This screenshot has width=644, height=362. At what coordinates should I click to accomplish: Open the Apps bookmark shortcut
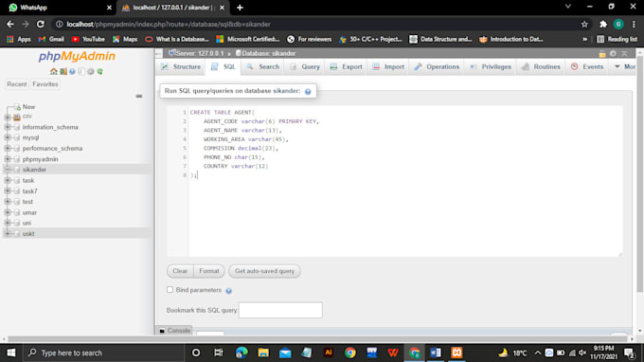click(19, 39)
